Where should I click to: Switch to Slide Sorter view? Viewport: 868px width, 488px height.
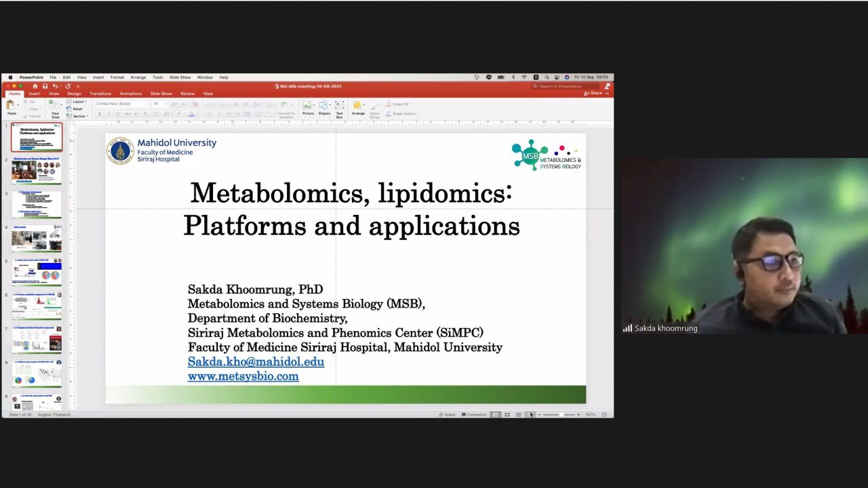click(x=507, y=414)
